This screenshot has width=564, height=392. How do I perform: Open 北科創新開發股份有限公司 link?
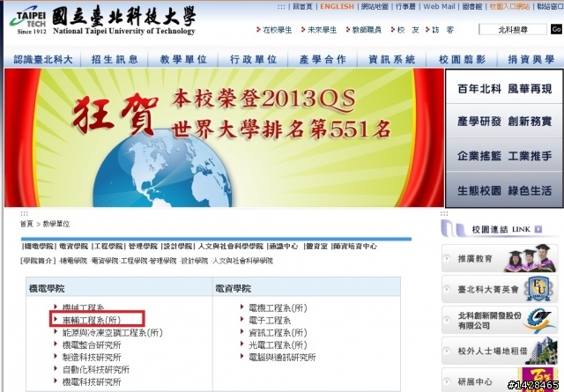pyautogui.click(x=500, y=320)
